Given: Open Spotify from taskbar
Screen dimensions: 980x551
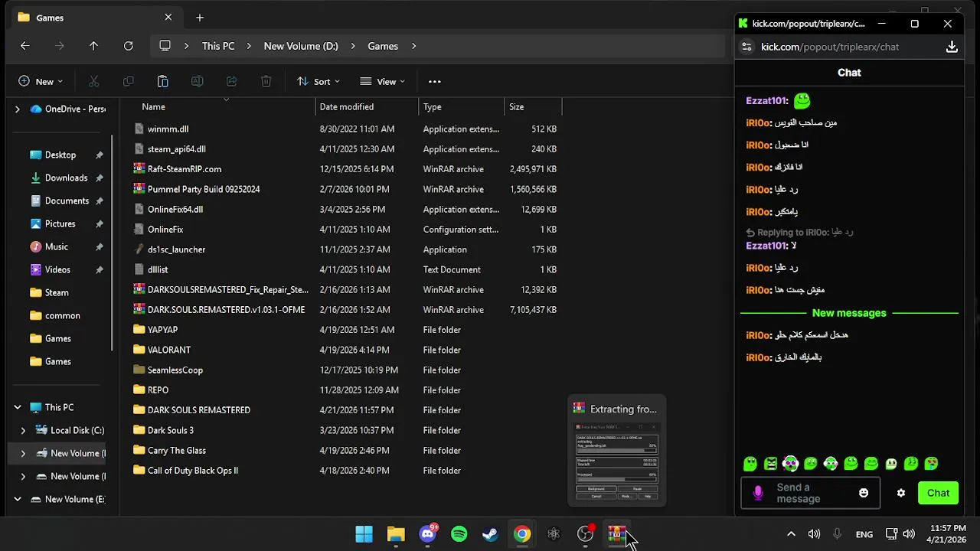Looking at the screenshot, I should tap(459, 534).
